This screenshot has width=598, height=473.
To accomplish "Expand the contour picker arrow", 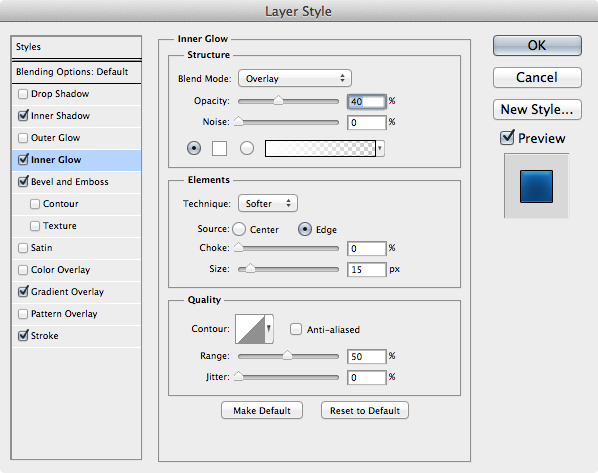I will pyautogui.click(x=269, y=328).
